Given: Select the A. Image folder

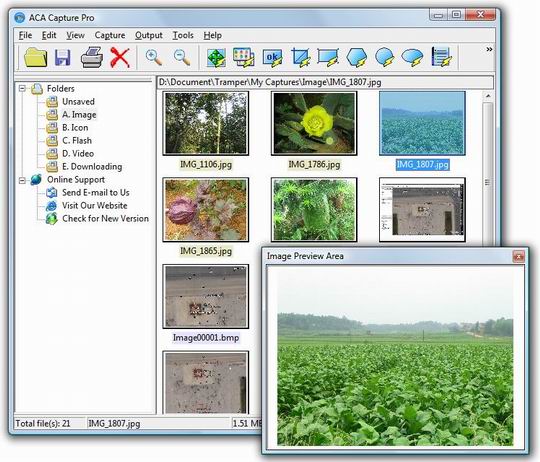Looking at the screenshot, I should pos(79,115).
